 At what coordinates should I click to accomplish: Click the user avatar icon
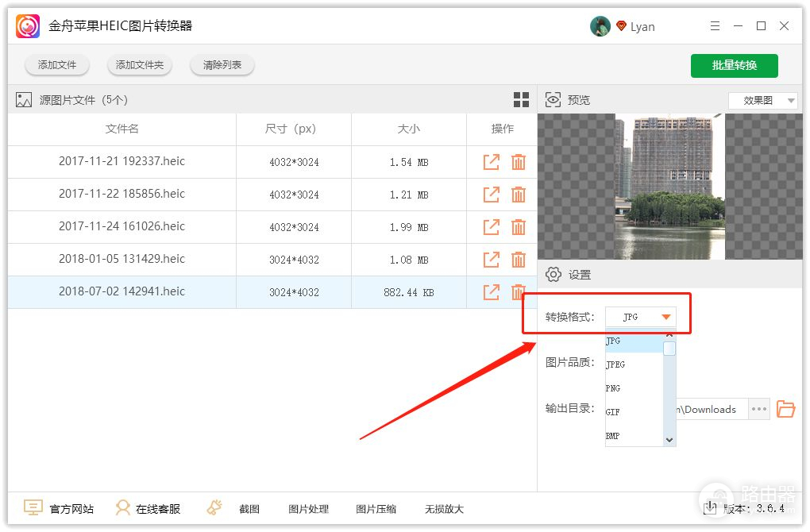(600, 26)
